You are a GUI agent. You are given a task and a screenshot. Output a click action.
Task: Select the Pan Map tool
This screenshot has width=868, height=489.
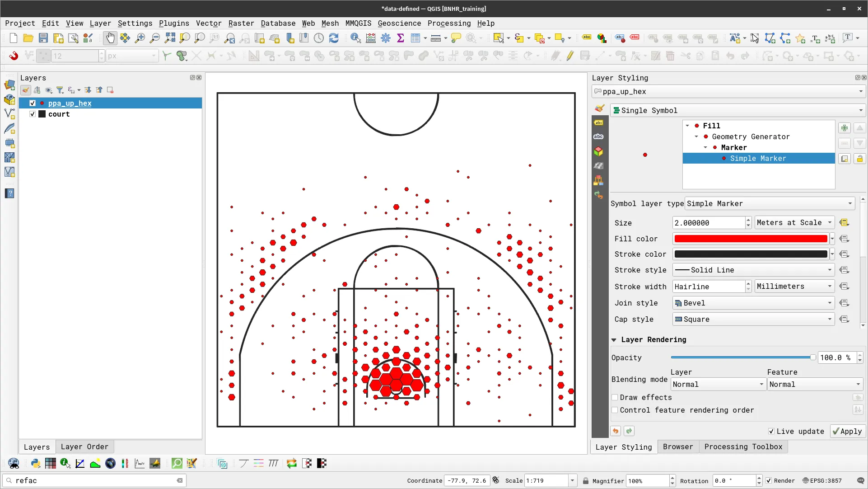[110, 38]
